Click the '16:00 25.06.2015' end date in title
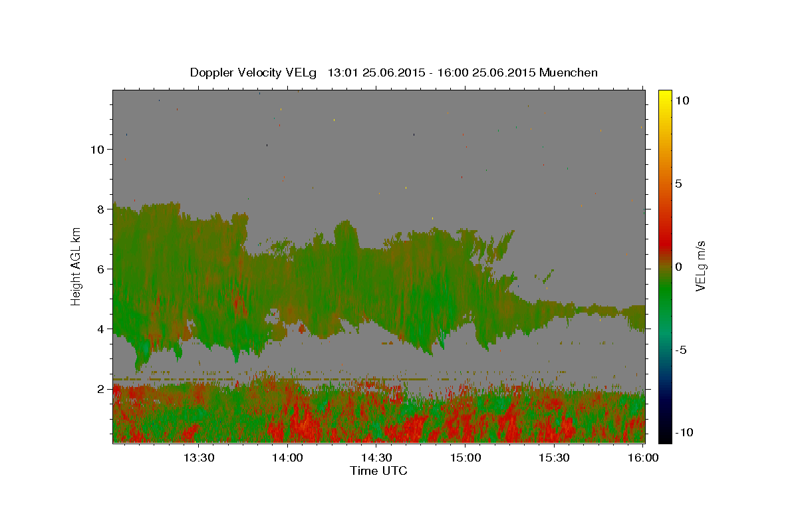The height and width of the screenshot is (532, 798). click(x=486, y=72)
